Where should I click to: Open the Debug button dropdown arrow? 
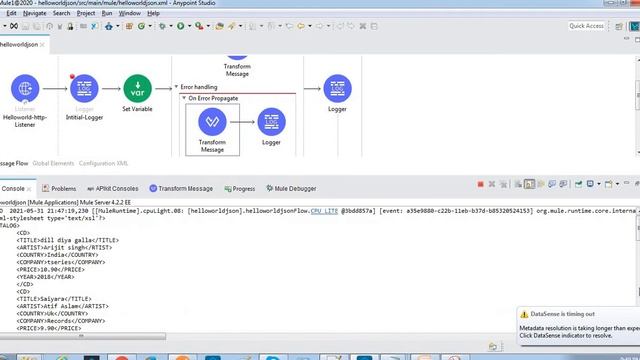(x=171, y=26)
